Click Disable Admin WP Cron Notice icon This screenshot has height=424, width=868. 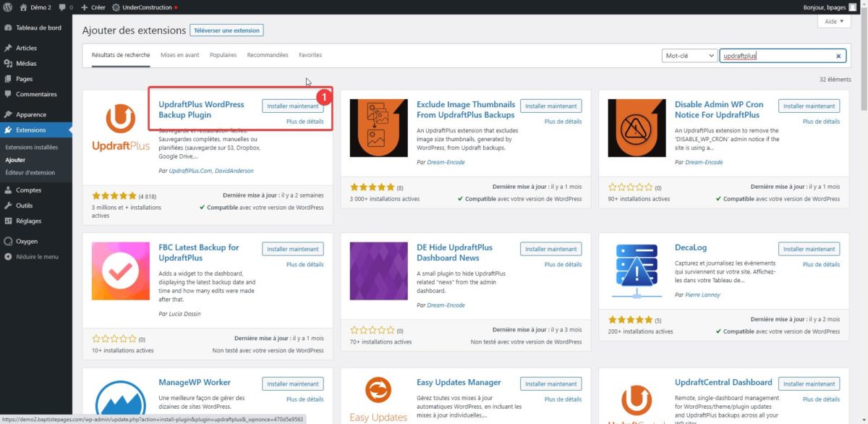coord(637,128)
